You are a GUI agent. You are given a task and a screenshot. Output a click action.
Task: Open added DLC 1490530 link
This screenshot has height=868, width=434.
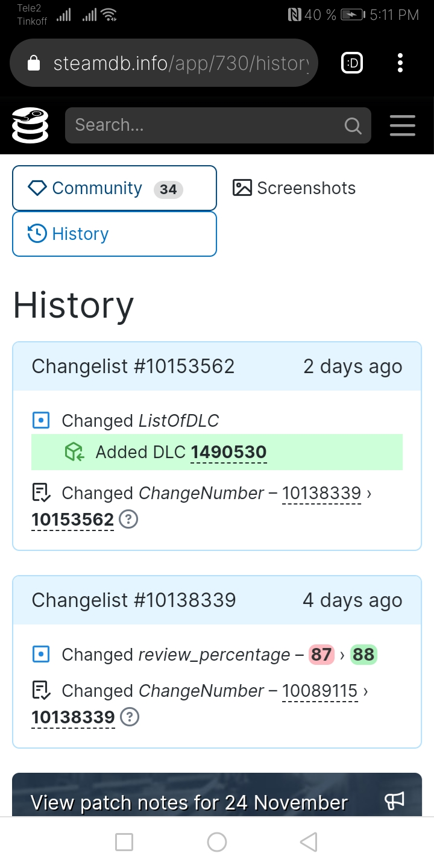[228, 452]
